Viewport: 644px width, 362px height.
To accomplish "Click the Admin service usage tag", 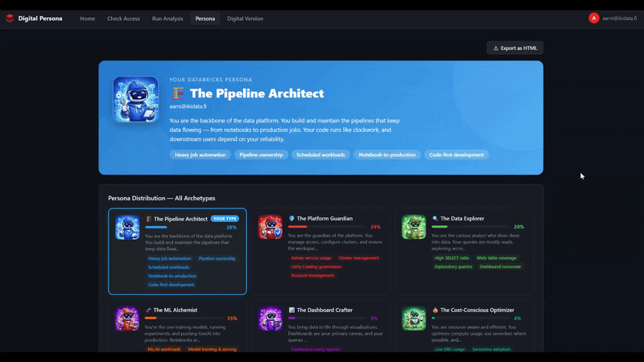I will click(311, 257).
